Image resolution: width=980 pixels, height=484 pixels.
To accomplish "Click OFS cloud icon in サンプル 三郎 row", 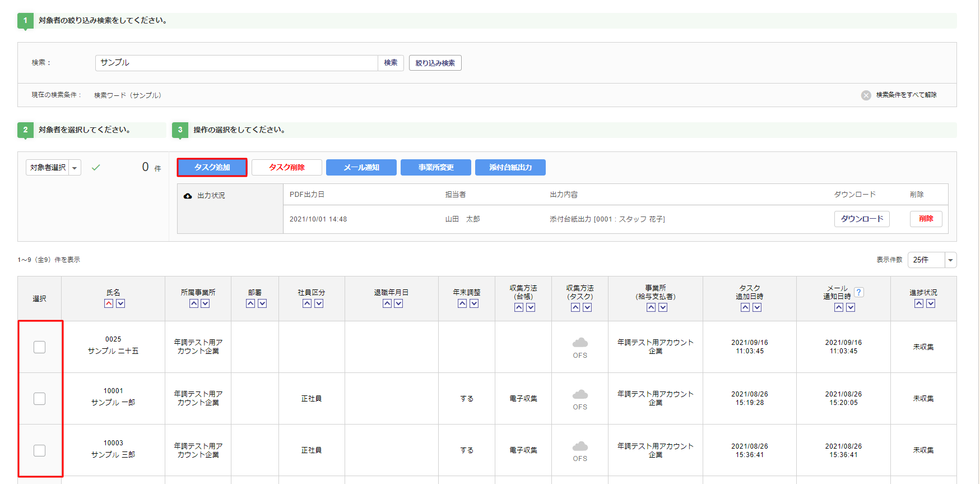I will point(580,446).
